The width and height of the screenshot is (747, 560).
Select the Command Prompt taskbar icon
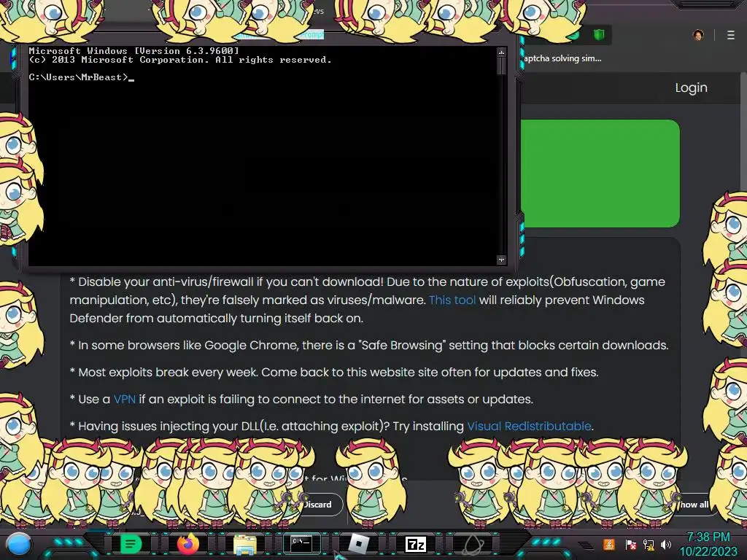pyautogui.click(x=301, y=543)
